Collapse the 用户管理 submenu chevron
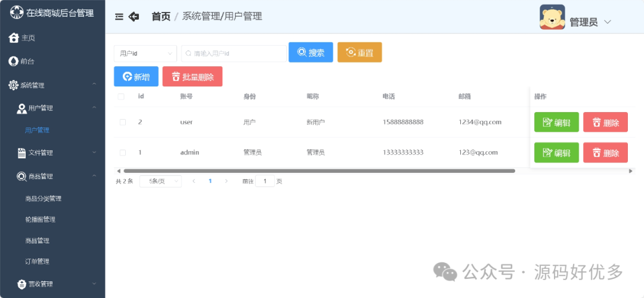The width and height of the screenshot is (644, 298). (x=94, y=107)
